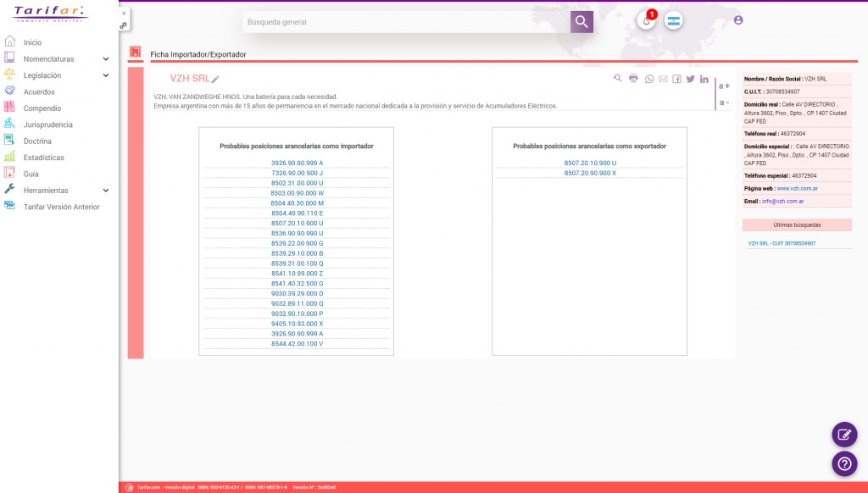Open exporter position 8507.20.10.900 U
The image size is (868, 493).
pyautogui.click(x=590, y=163)
